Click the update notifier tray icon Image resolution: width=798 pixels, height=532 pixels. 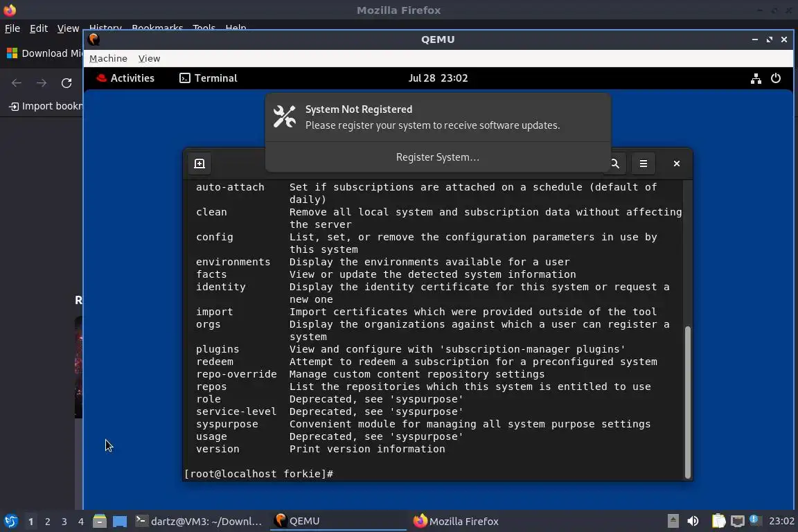click(x=756, y=520)
